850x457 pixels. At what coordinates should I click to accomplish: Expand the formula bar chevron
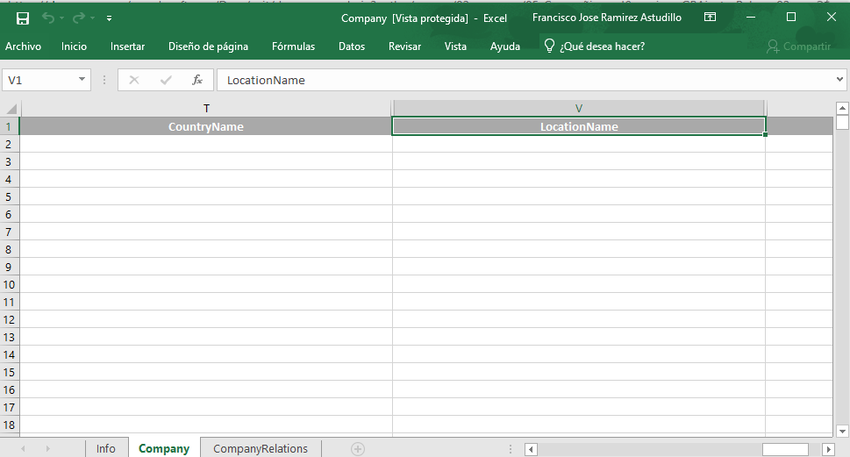point(840,80)
